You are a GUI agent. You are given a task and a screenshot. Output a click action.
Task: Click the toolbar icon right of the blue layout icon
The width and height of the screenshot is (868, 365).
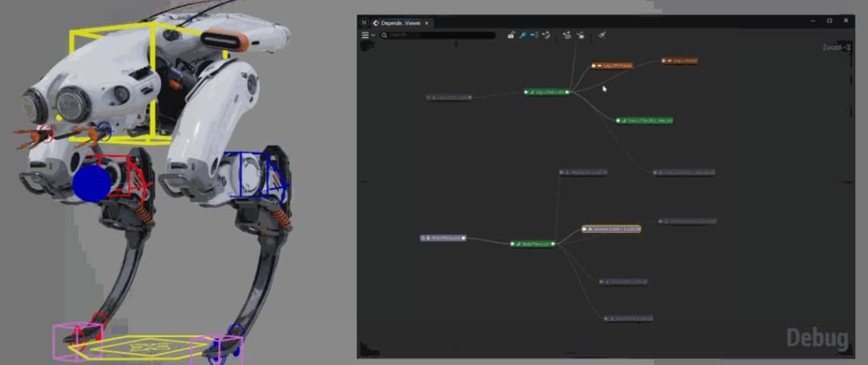coord(546,35)
